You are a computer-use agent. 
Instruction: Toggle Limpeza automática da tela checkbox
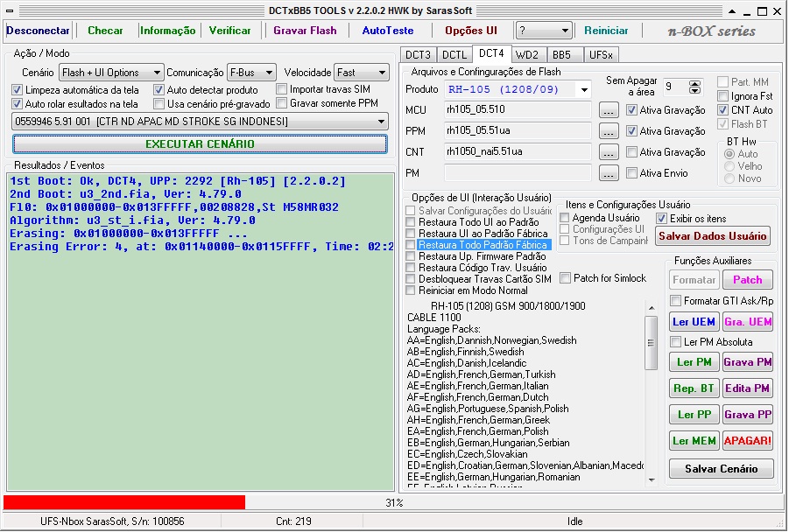18,90
